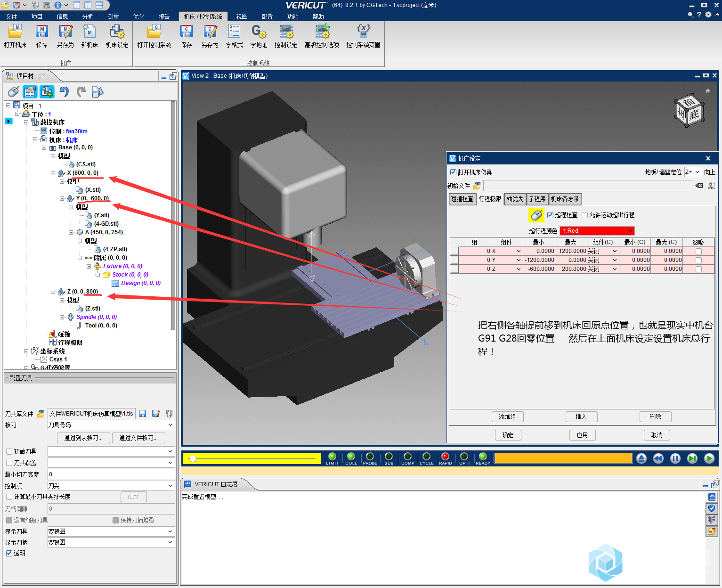This screenshot has width=722, height=588.
Task: Check the 忽略 box for the Z row
Action: pyautogui.click(x=698, y=269)
